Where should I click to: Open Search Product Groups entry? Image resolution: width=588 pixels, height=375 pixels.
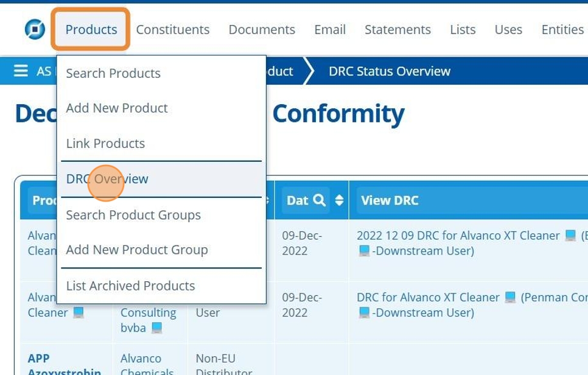point(133,215)
